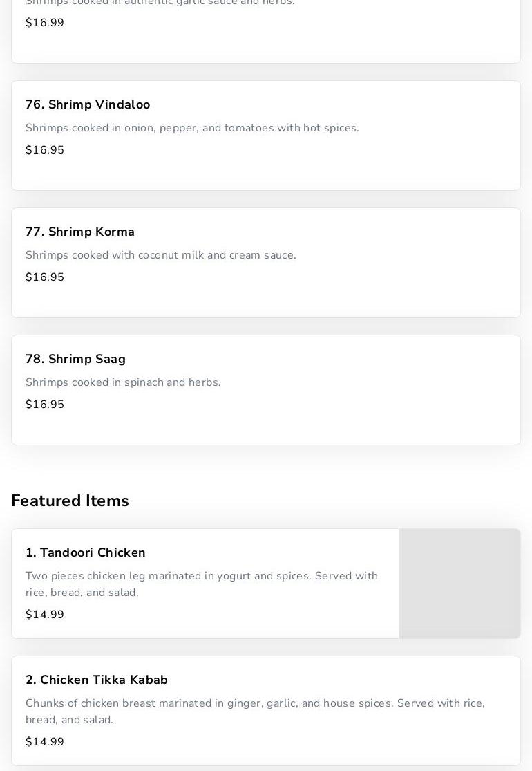Click the spinach and herbs description

coord(123,382)
